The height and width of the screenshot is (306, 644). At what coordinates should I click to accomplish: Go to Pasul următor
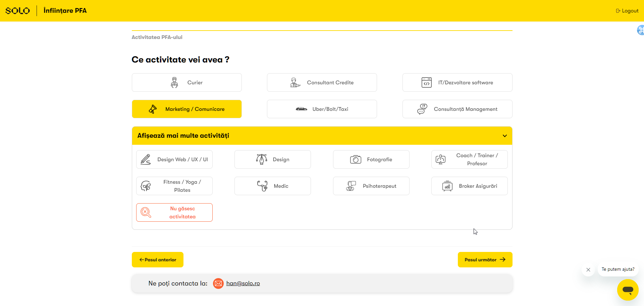click(x=485, y=260)
